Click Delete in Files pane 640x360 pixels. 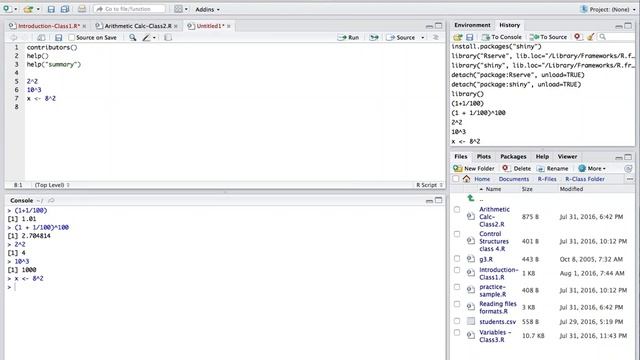[x=517, y=169]
